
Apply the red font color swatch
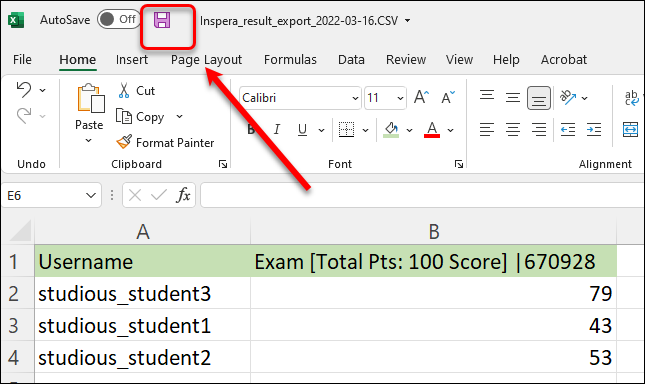click(x=432, y=130)
